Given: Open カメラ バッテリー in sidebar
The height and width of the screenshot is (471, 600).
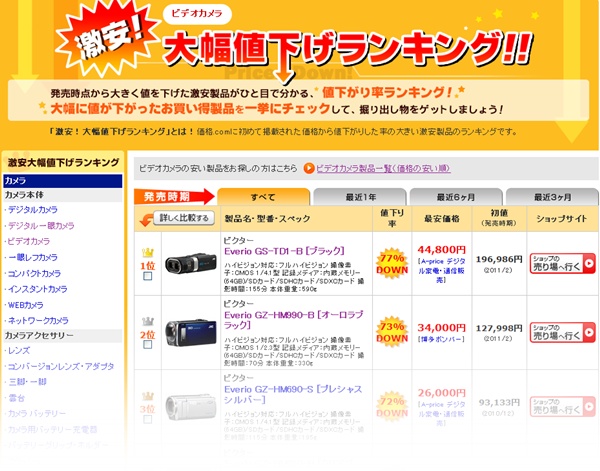Looking at the screenshot, I should click(37, 414).
